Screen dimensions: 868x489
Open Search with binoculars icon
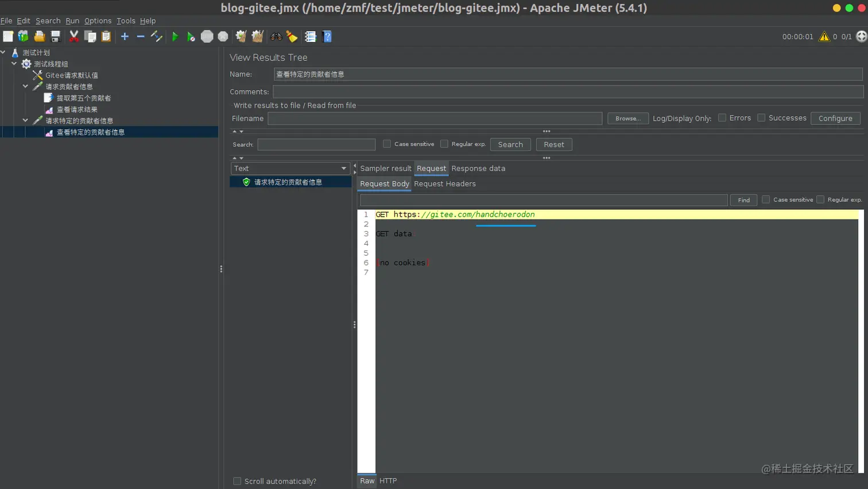click(276, 37)
